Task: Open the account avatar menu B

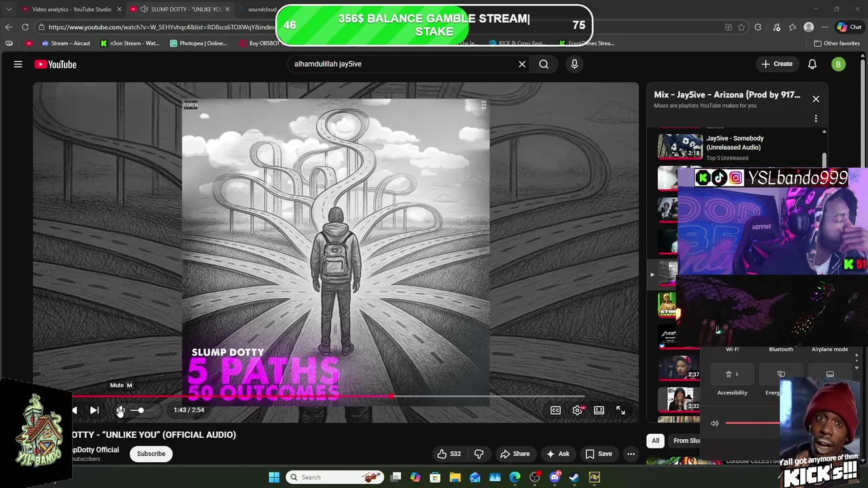Action: [x=839, y=64]
